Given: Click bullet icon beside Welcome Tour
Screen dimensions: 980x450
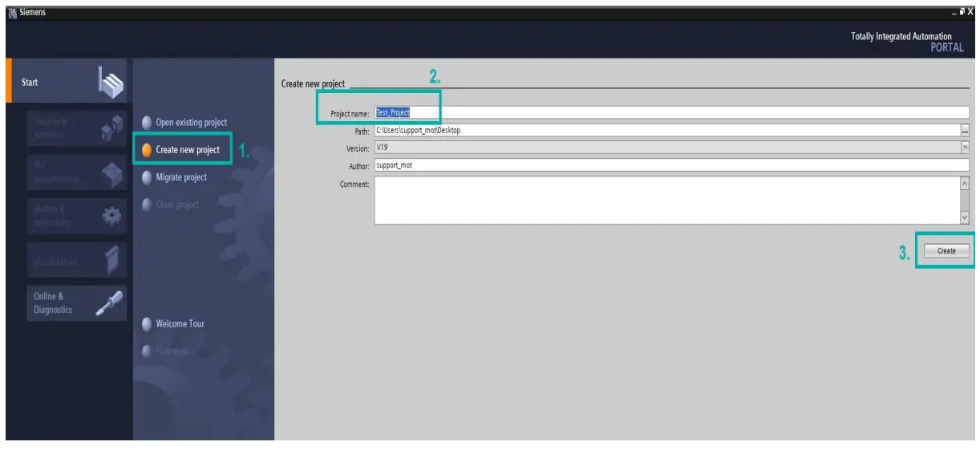Looking at the screenshot, I should (147, 324).
